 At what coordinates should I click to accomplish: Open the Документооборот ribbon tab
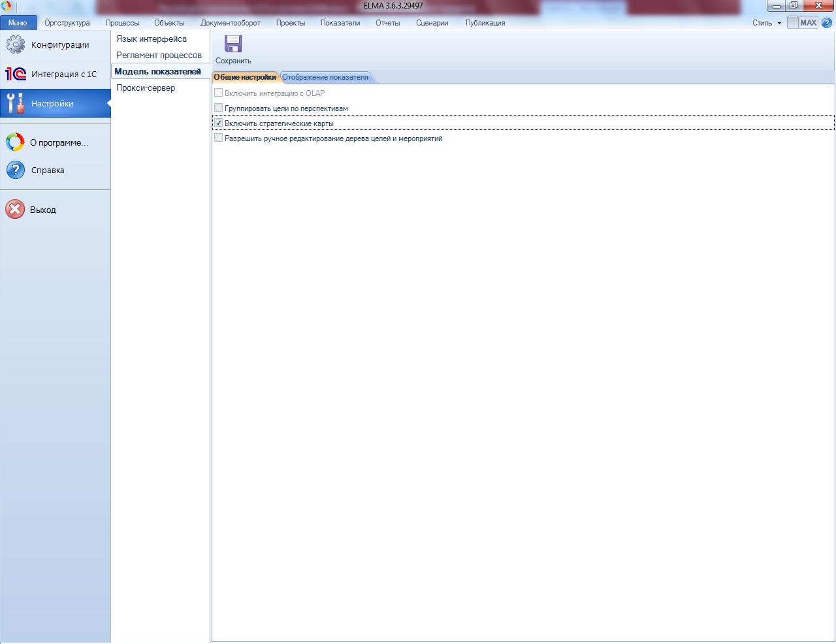pyautogui.click(x=230, y=23)
